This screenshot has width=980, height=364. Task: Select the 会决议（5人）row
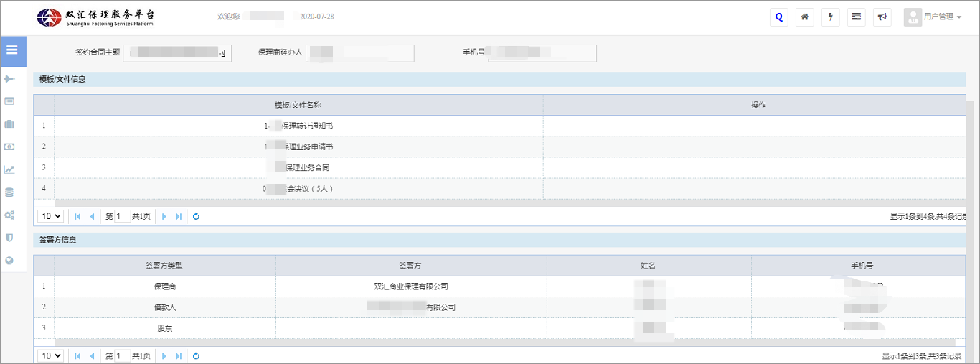point(499,188)
